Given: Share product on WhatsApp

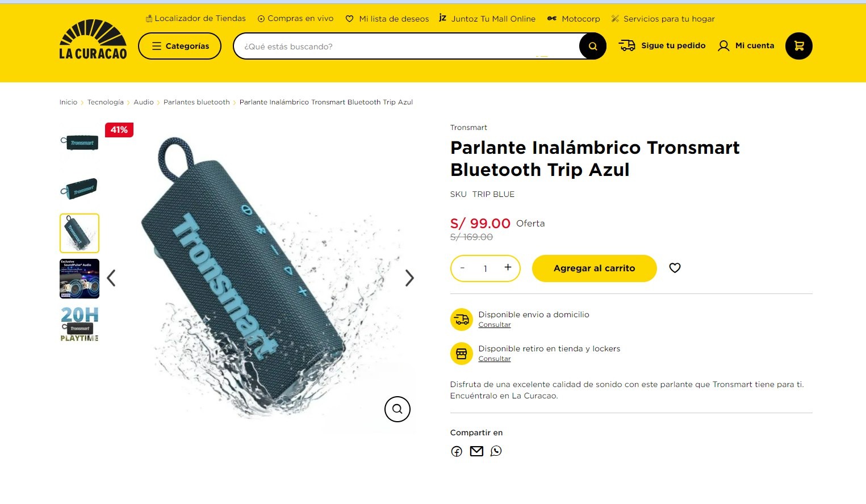Looking at the screenshot, I should 496,451.
